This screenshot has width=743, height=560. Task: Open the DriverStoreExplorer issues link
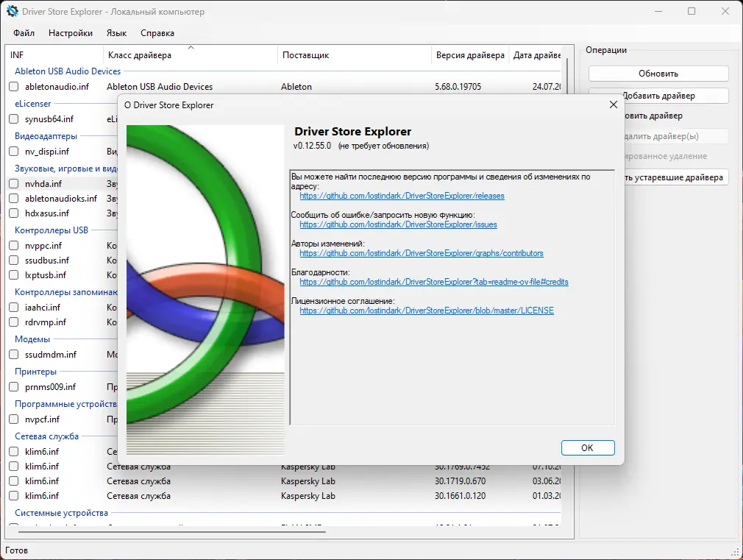pyautogui.click(x=398, y=224)
